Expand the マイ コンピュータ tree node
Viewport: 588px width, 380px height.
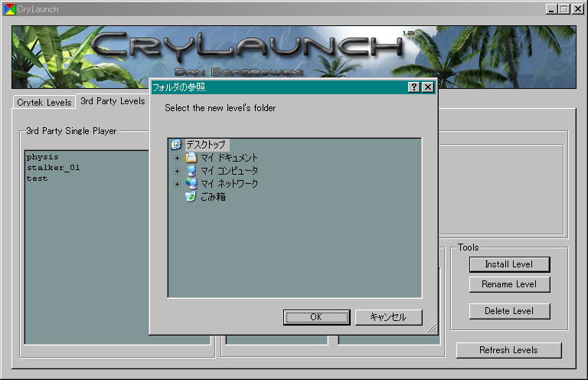click(177, 171)
